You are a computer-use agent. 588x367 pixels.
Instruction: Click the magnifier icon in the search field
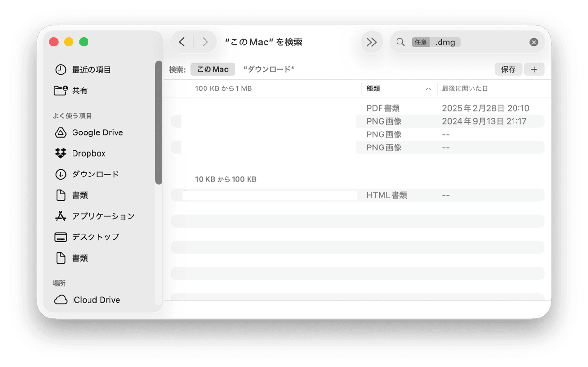click(400, 42)
